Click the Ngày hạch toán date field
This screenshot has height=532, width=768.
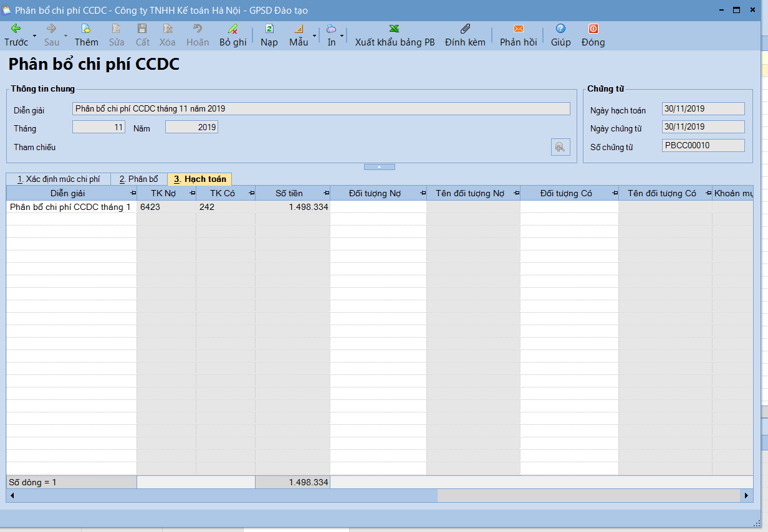[703, 109]
